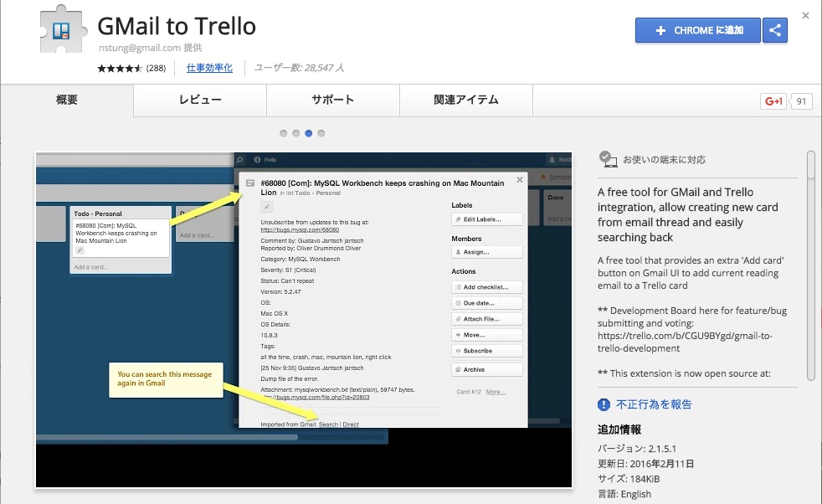Select the second screenshot carousel dot

[296, 133]
